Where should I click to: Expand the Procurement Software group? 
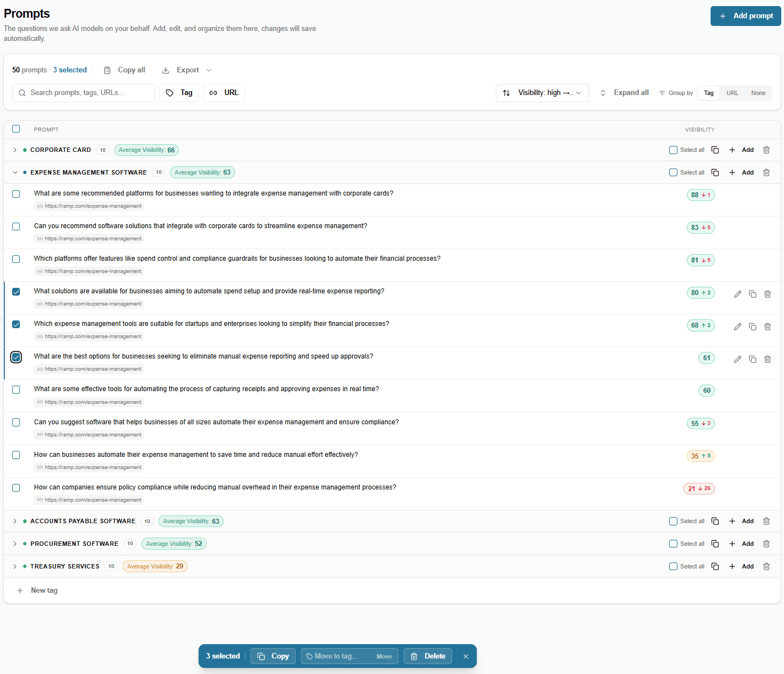coord(15,544)
